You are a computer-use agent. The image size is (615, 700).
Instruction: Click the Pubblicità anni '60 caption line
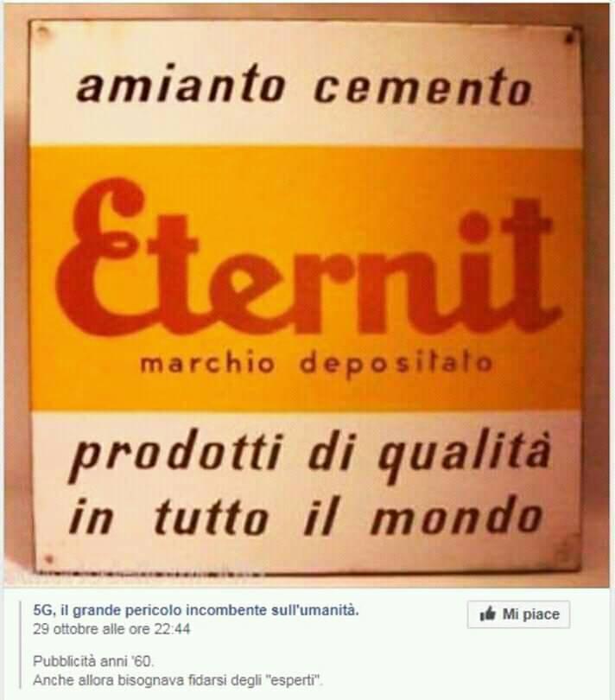point(93,661)
